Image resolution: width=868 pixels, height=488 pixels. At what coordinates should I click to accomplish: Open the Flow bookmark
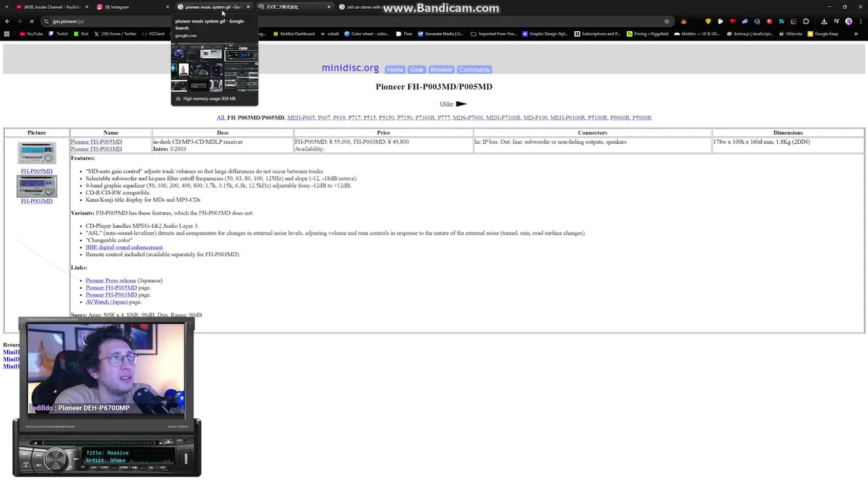click(404, 34)
